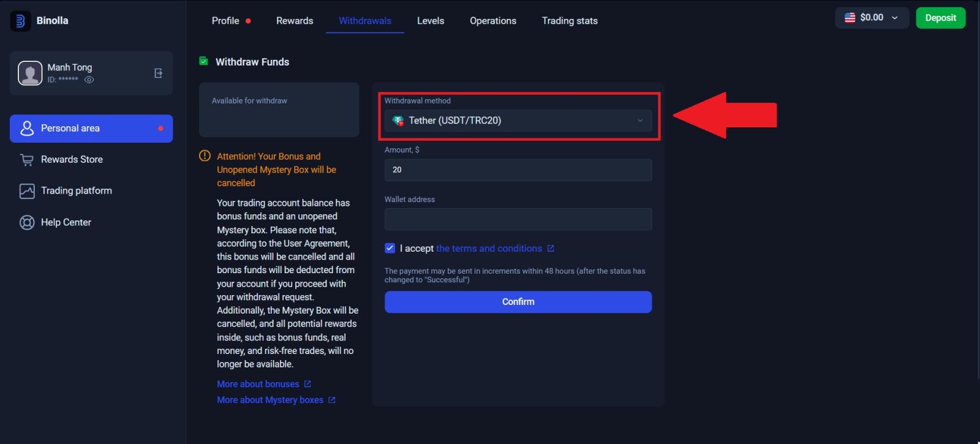Uncheck the I accept terms checkbox
This screenshot has width=980, height=444.
point(390,248)
